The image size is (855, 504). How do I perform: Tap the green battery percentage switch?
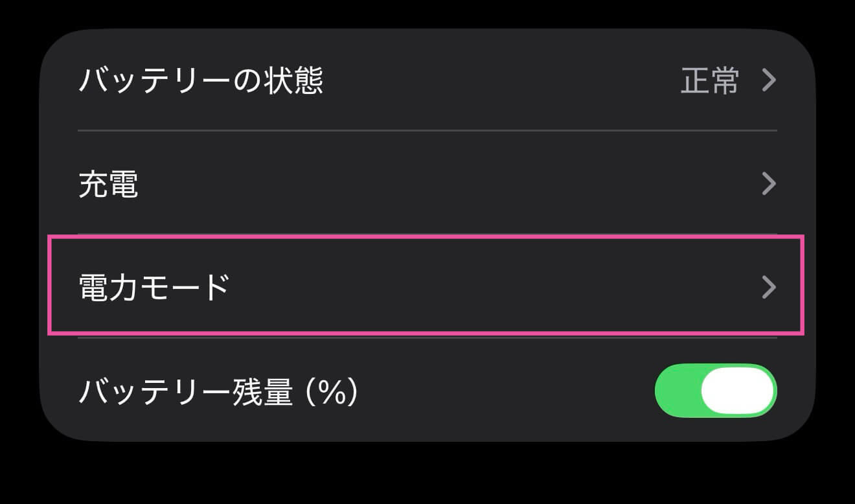tap(715, 390)
